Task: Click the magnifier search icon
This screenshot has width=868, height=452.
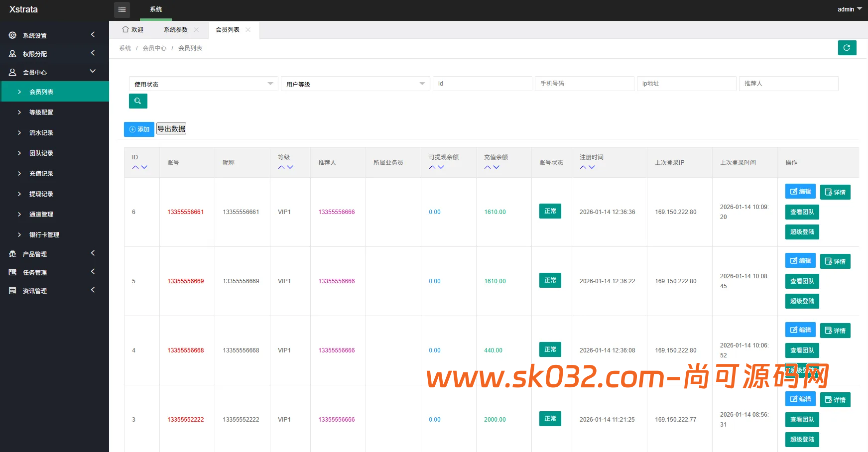Action: pos(138,101)
